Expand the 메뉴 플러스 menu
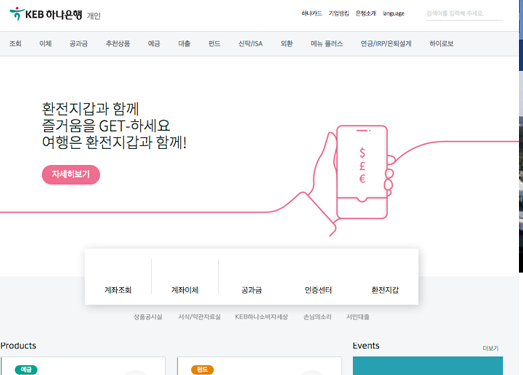 point(327,43)
